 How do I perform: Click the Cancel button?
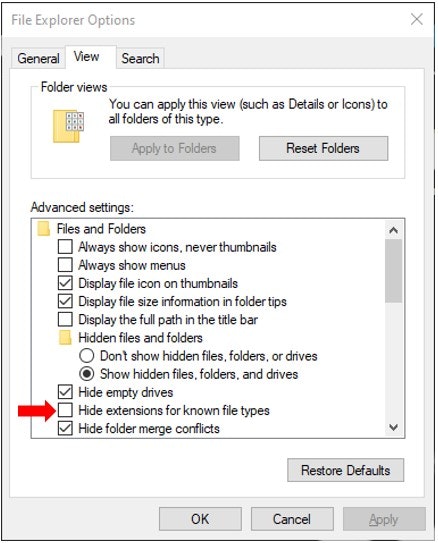(x=292, y=519)
